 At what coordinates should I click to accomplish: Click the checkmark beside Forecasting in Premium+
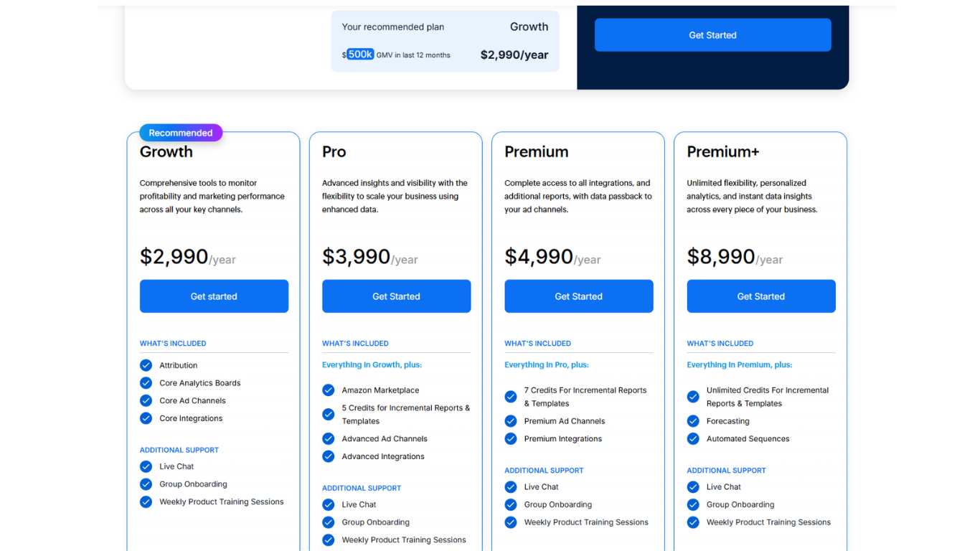[694, 420]
